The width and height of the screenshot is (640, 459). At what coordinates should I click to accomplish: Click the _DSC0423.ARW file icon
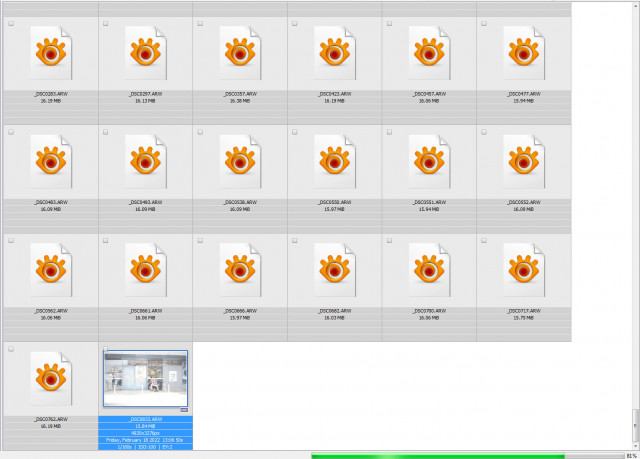(335, 53)
